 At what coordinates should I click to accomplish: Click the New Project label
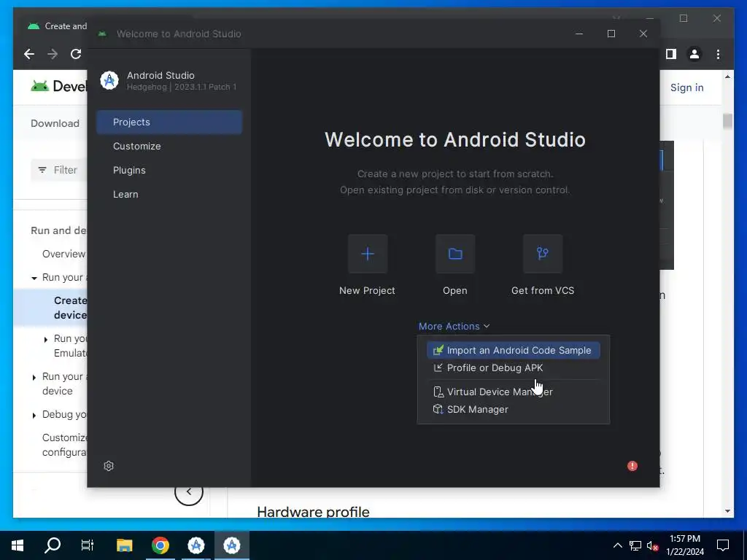367,290
